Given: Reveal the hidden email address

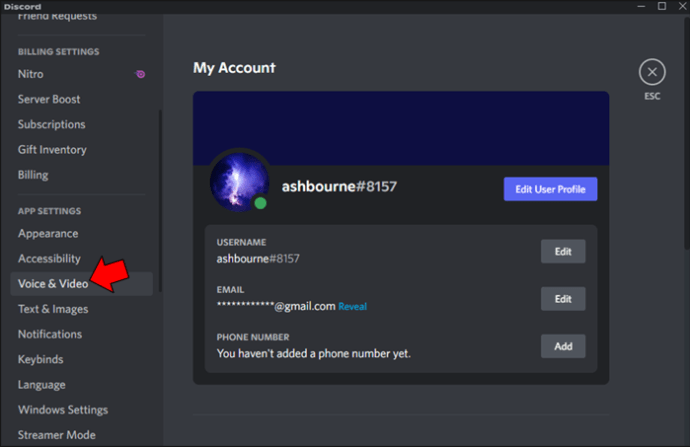Looking at the screenshot, I should click(352, 307).
